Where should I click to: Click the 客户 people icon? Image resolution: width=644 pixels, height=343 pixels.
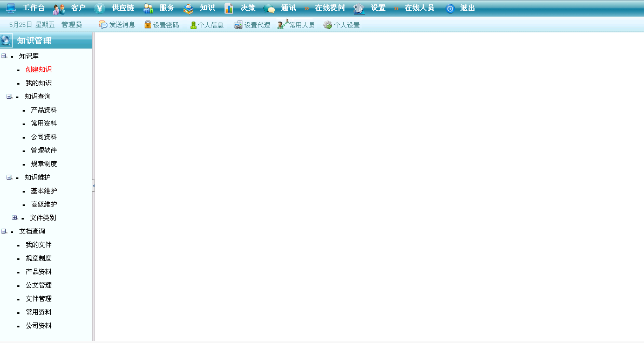point(59,9)
